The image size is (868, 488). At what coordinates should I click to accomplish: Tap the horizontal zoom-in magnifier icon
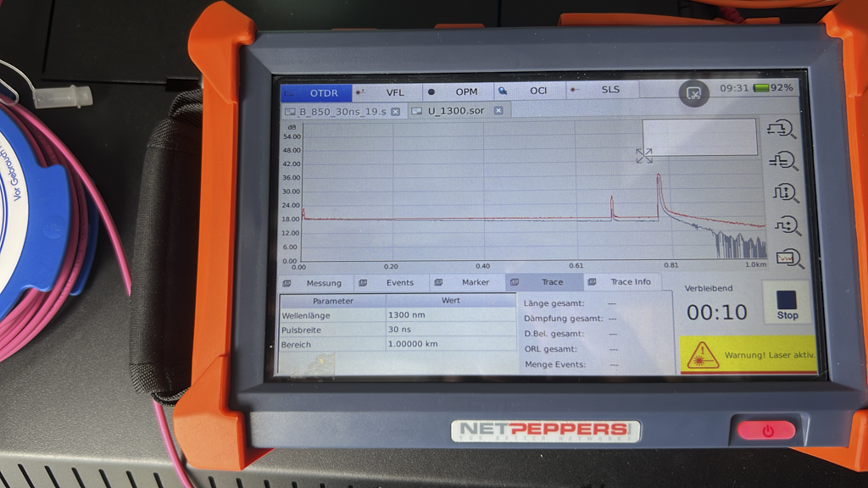coord(781,129)
